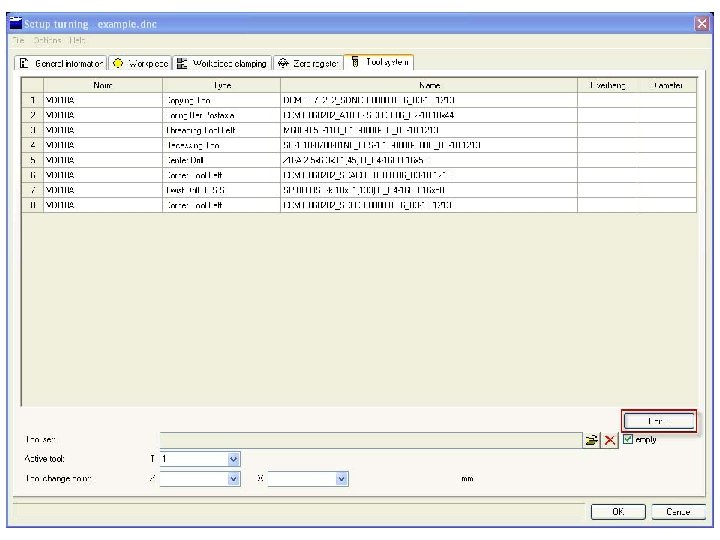The width and height of the screenshot is (720, 540).
Task: Select table row number 1 header
Action: click(33, 100)
